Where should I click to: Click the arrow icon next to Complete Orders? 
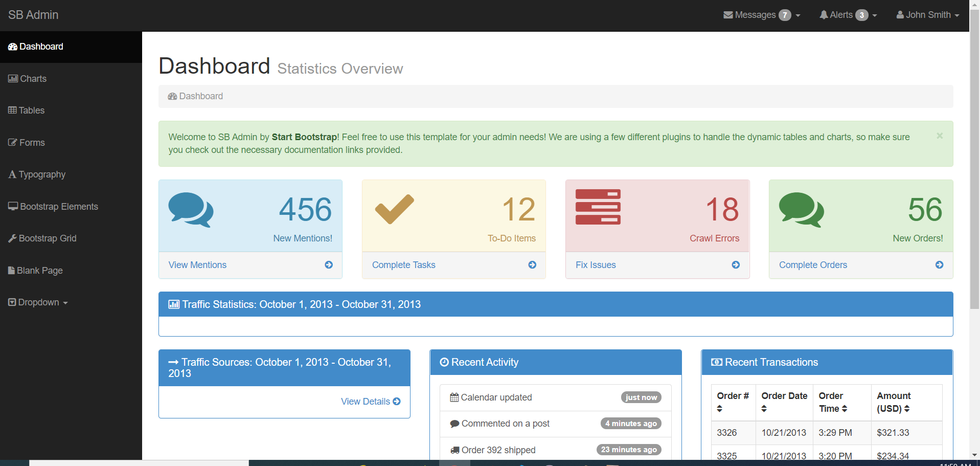tap(939, 265)
